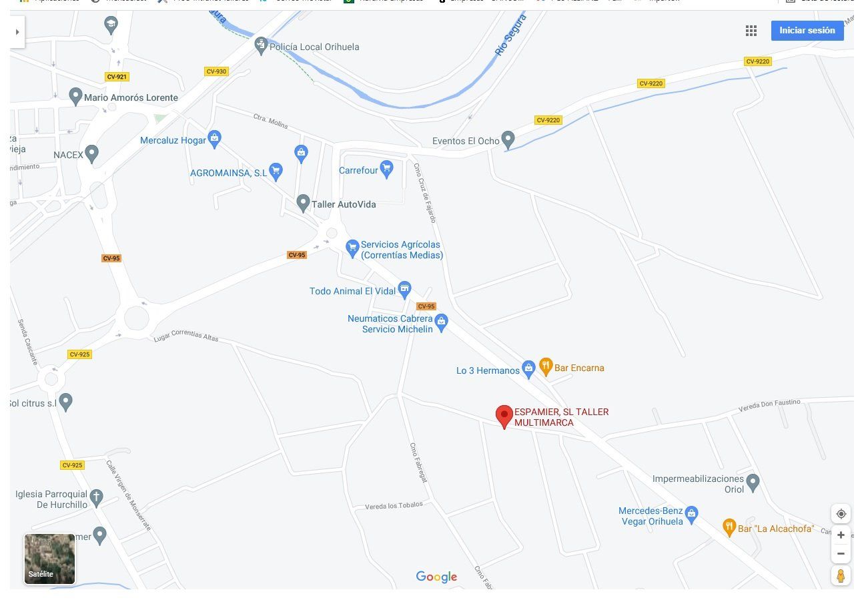
Task: Open the Eventos El Ocho pin
Action: 508,139
